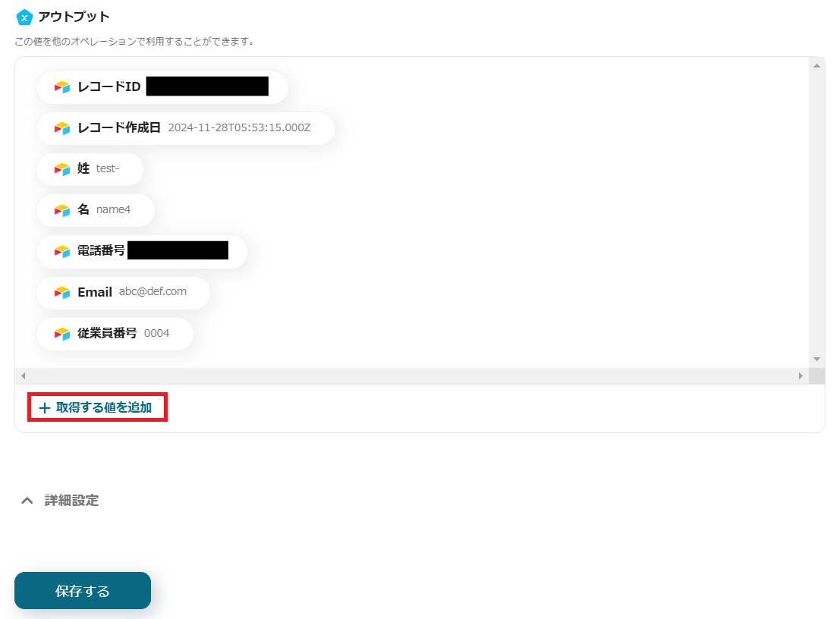Select the 従業員番号 0004 output chip
This screenshot has height=619, width=840.
coord(115,334)
